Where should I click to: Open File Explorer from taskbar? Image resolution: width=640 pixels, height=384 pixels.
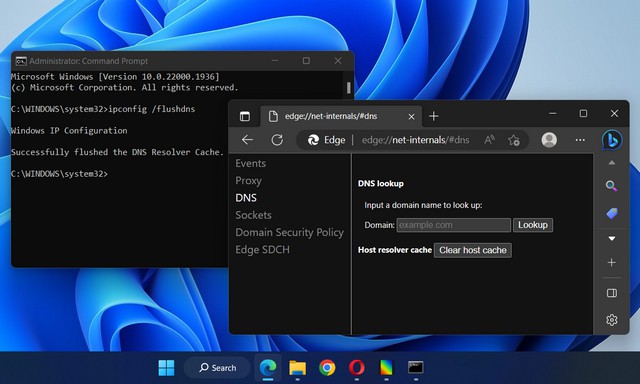pos(298,368)
